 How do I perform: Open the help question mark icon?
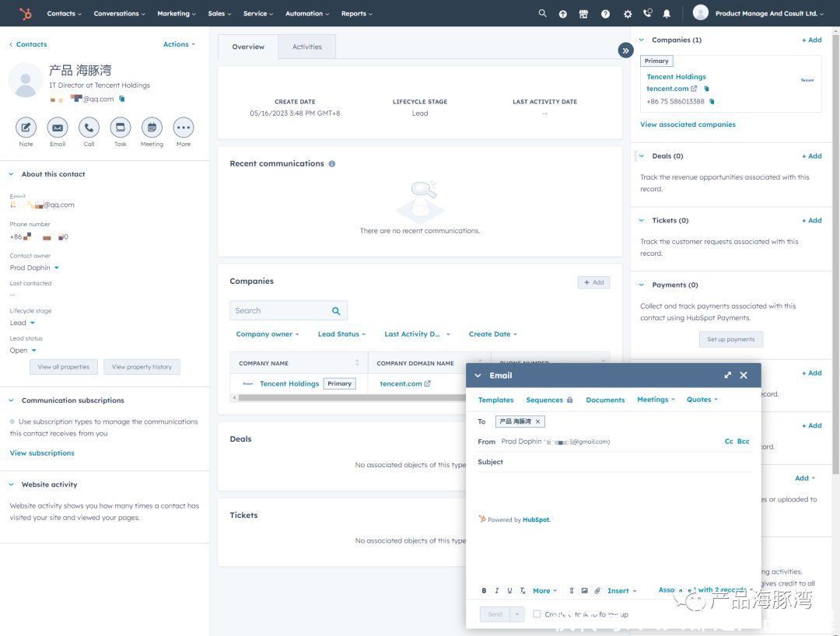coord(605,14)
